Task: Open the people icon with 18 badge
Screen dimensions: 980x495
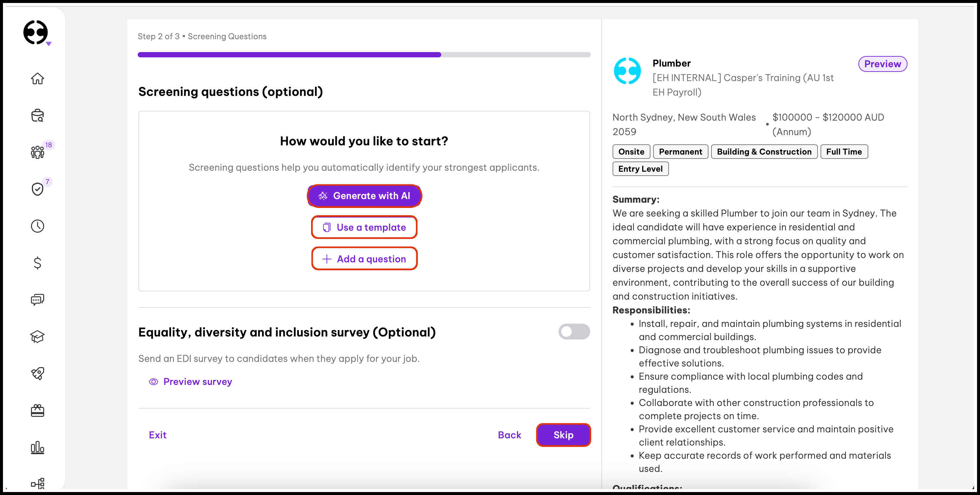Action: tap(37, 152)
